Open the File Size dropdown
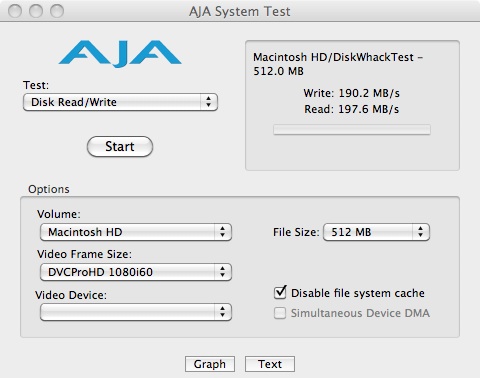The width and height of the screenshot is (480, 378). tap(376, 232)
